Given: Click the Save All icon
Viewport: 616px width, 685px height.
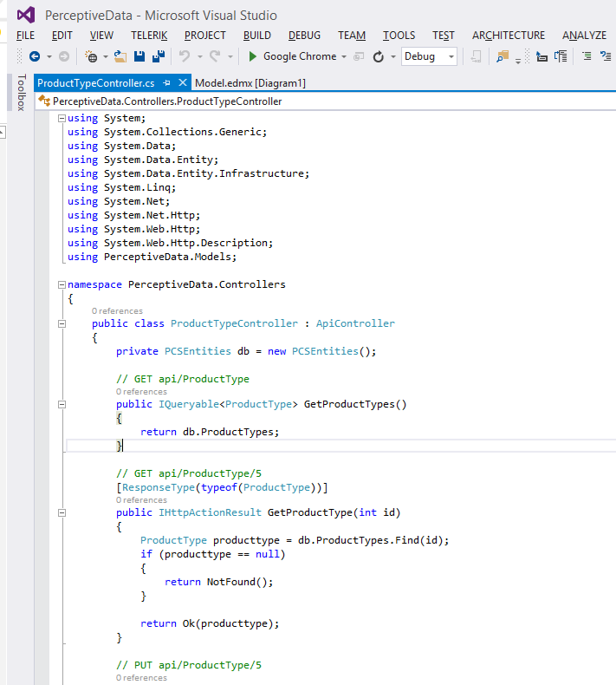Looking at the screenshot, I should click(159, 56).
